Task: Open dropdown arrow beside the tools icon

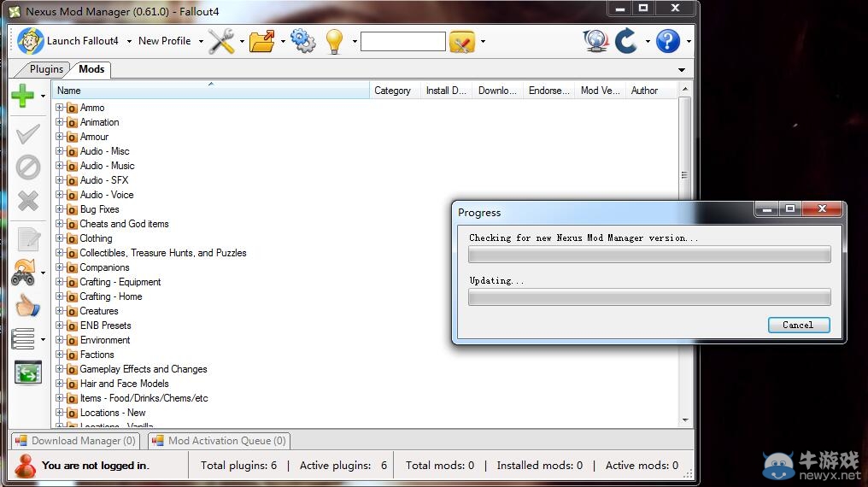Action: 242,42
